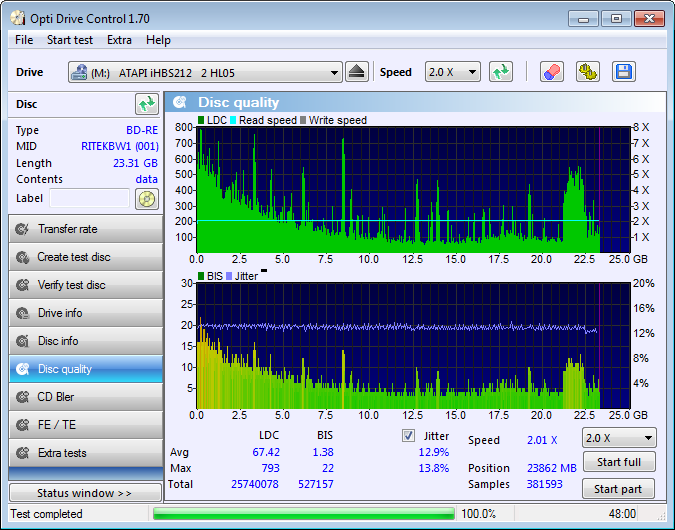The image size is (675, 530).
Task: Click the Start part button
Action: (x=618, y=489)
